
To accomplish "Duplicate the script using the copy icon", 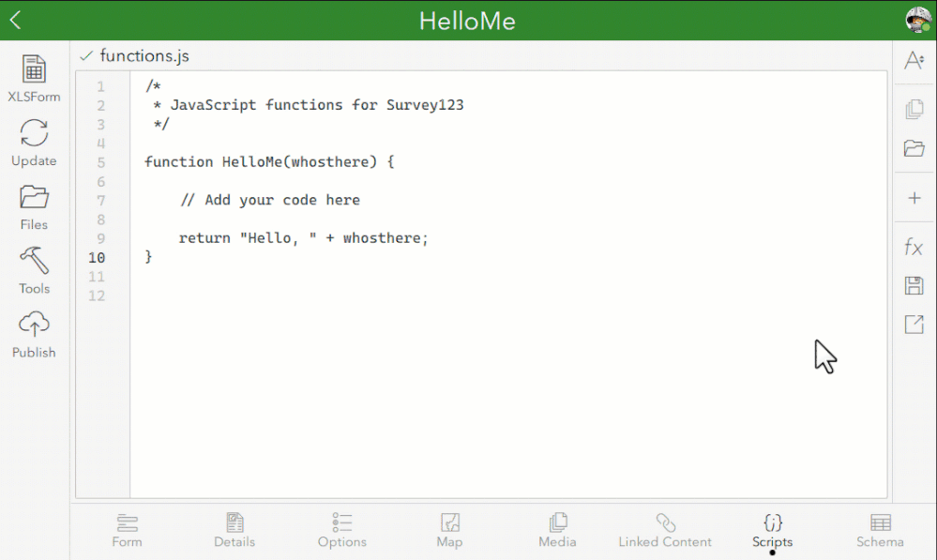I will coord(914,108).
